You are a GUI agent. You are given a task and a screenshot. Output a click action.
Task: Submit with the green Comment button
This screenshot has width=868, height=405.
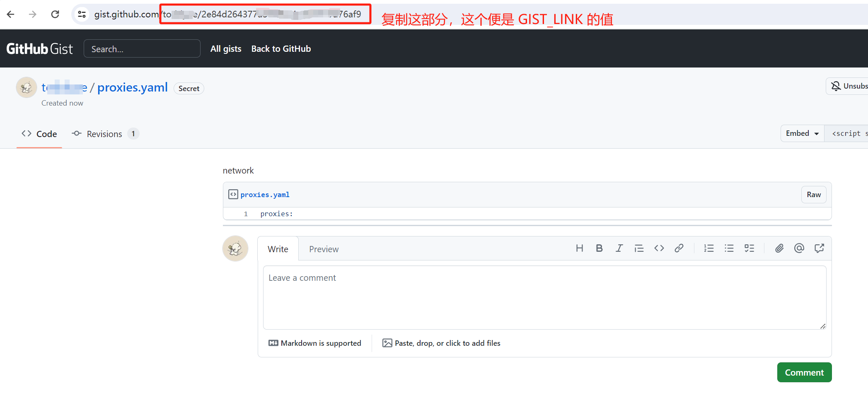(x=804, y=372)
